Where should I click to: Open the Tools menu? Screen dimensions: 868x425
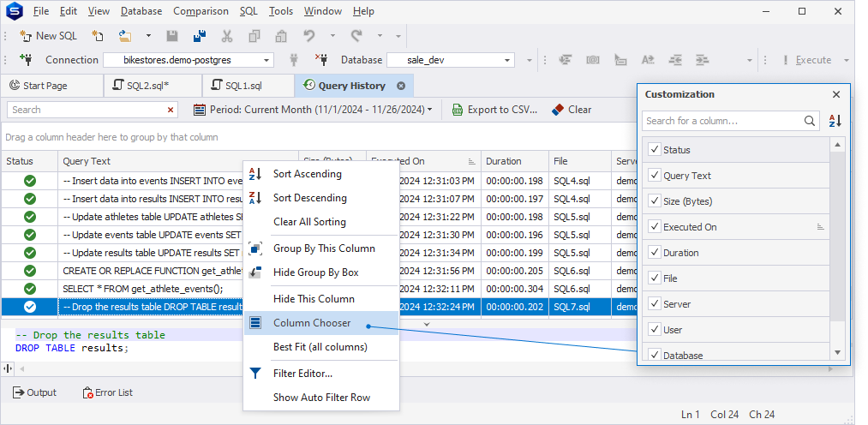tap(281, 11)
